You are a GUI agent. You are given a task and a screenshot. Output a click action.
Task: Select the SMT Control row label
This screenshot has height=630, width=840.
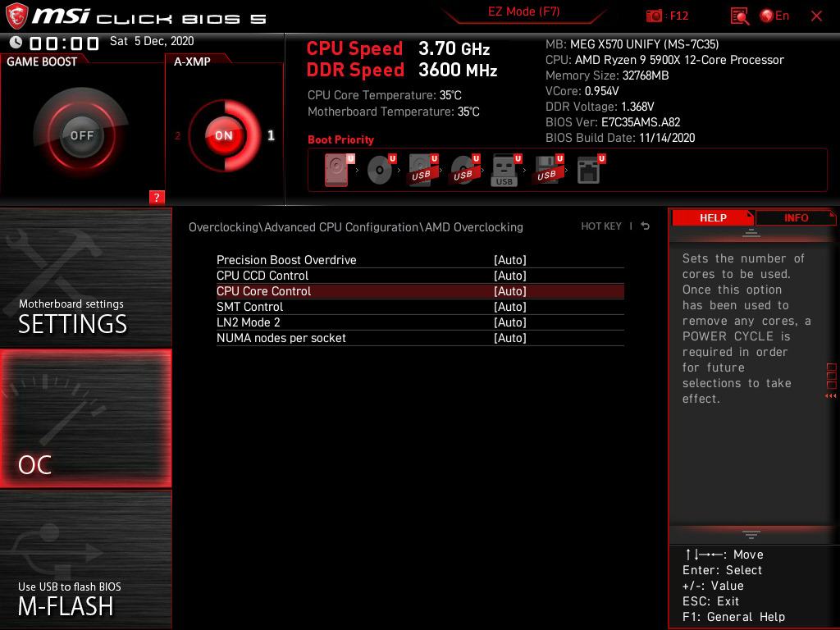coord(249,307)
